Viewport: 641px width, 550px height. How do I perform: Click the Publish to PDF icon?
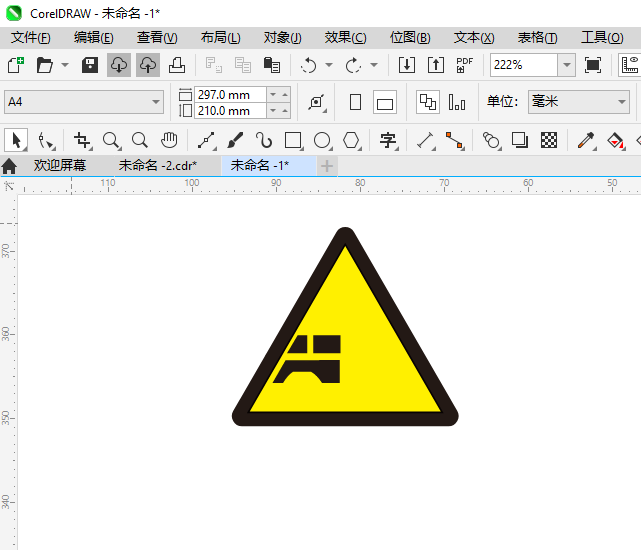[465, 65]
